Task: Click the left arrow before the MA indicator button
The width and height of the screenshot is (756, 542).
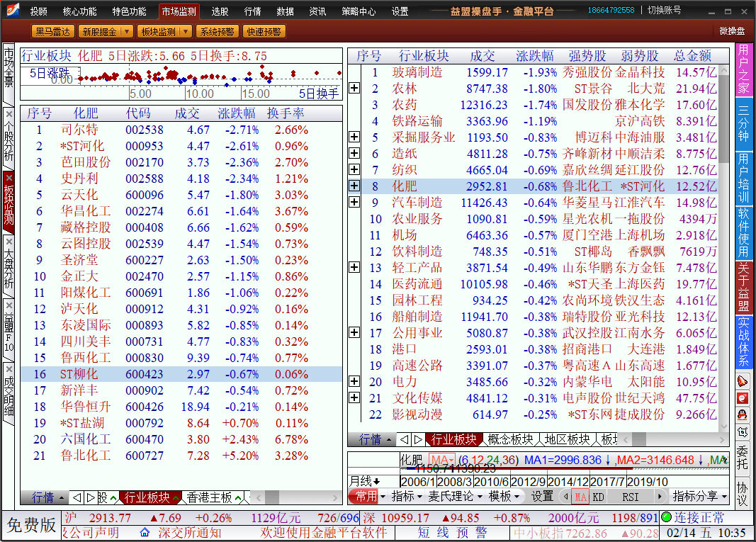Action: tap(565, 496)
